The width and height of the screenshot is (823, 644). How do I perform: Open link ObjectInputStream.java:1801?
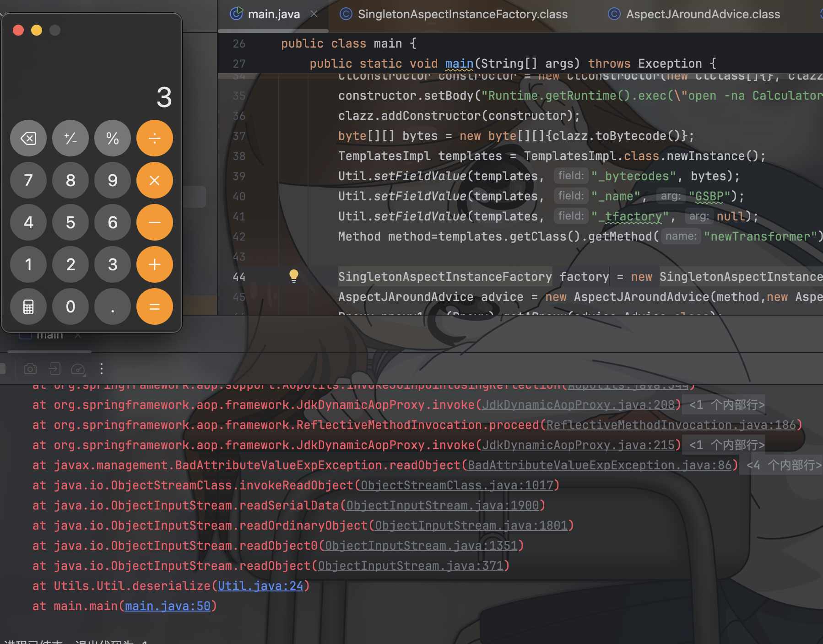point(471,526)
